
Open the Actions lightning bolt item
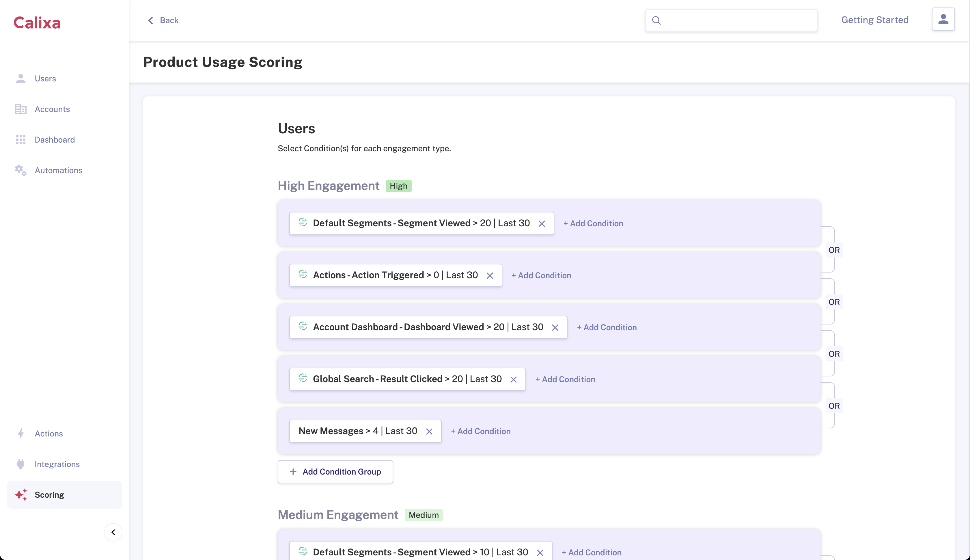[48, 434]
